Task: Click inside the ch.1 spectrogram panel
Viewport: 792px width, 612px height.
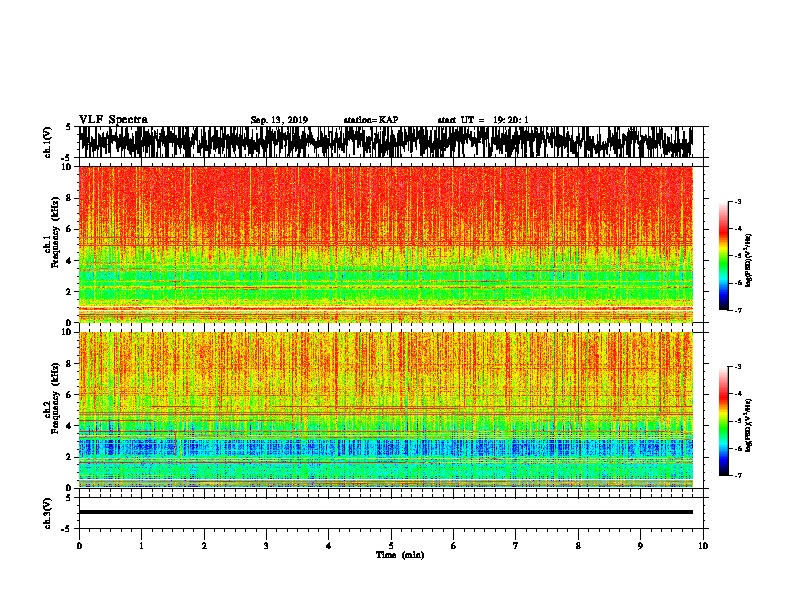Action: [385, 244]
